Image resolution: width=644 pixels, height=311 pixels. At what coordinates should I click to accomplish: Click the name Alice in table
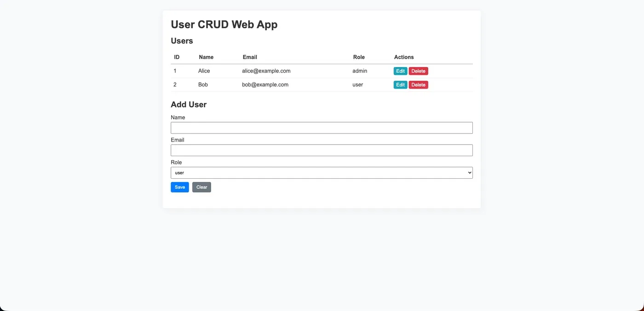coord(204,71)
